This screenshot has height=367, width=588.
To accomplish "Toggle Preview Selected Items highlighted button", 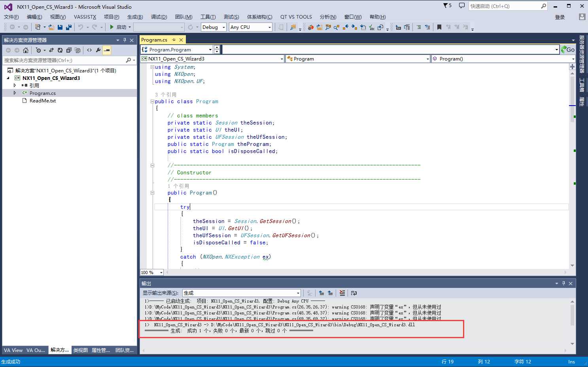I will pyautogui.click(x=107, y=50).
